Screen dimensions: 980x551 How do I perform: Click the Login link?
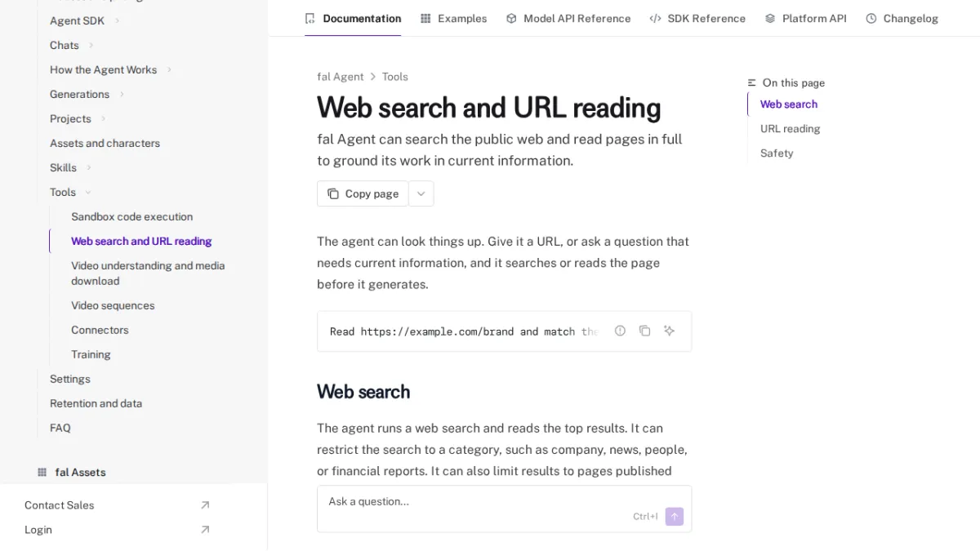coord(38,530)
